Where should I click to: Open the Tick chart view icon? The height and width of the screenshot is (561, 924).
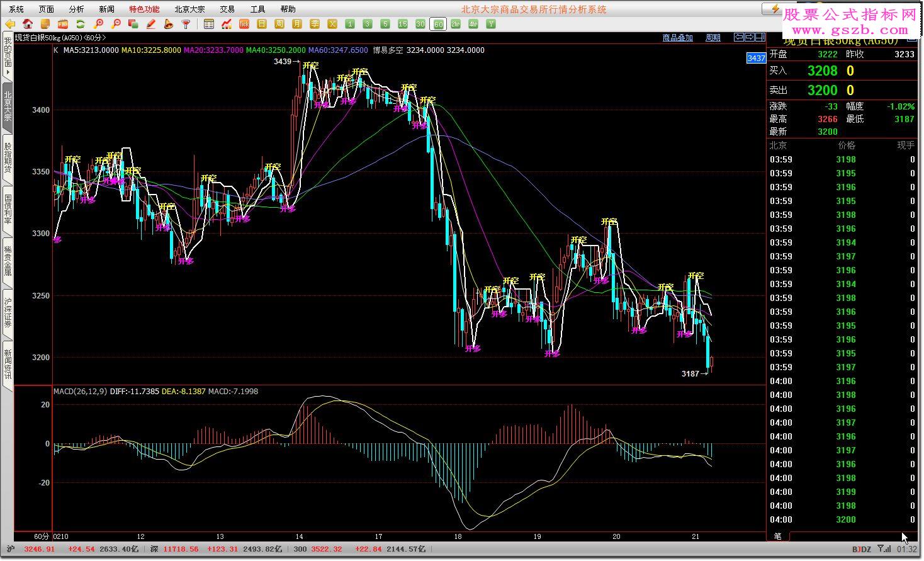coord(244,24)
